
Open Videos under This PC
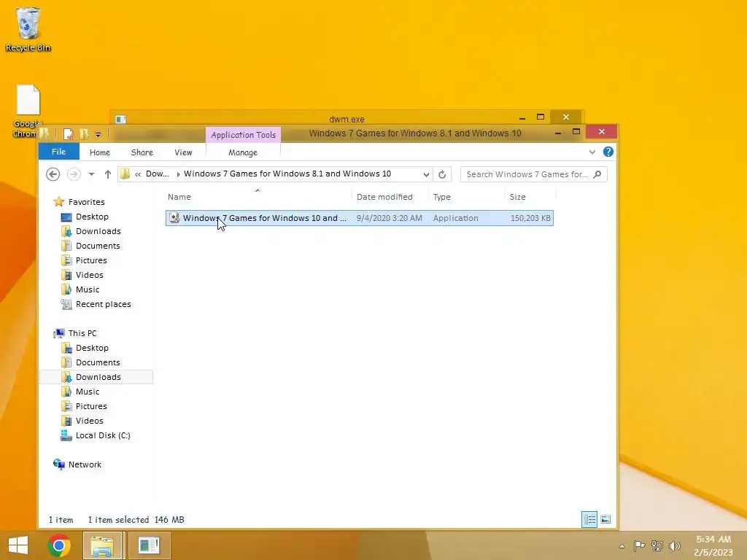pos(89,421)
